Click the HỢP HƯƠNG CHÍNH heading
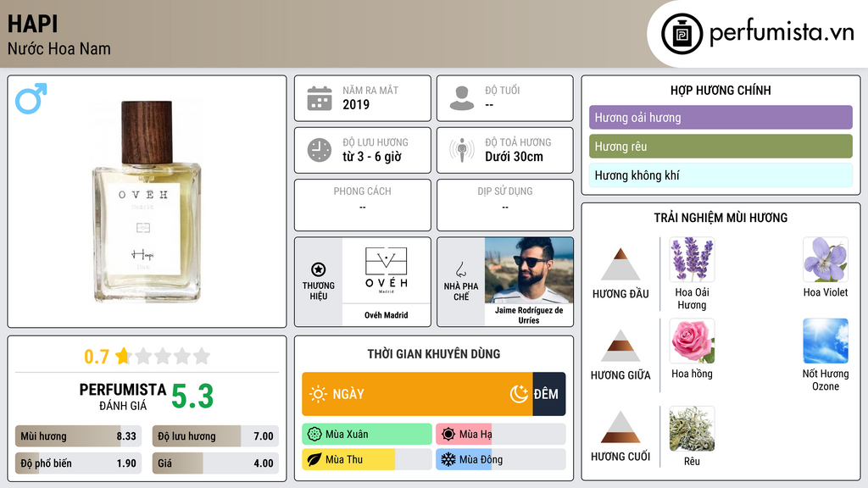This screenshot has height=488, width=868. [721, 90]
